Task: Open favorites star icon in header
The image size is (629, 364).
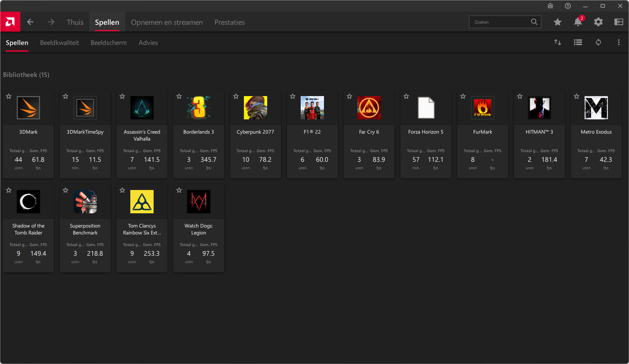Action: click(558, 22)
